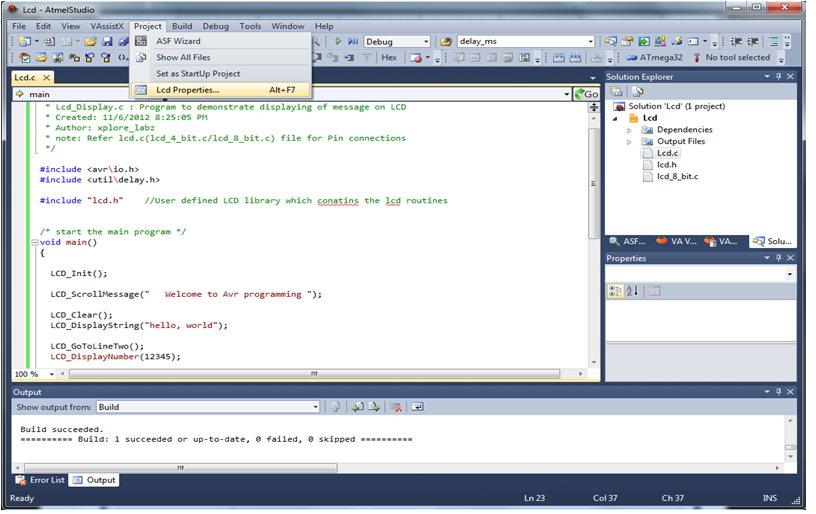816x514 pixels.
Task: Click Solution Explorer Properties toolbar icon
Action: point(616,92)
